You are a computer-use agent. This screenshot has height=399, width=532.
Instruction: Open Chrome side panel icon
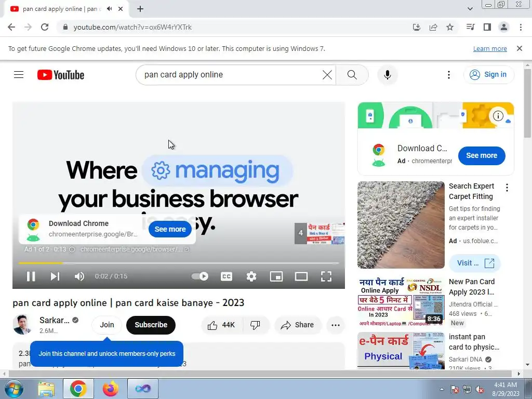click(487, 27)
